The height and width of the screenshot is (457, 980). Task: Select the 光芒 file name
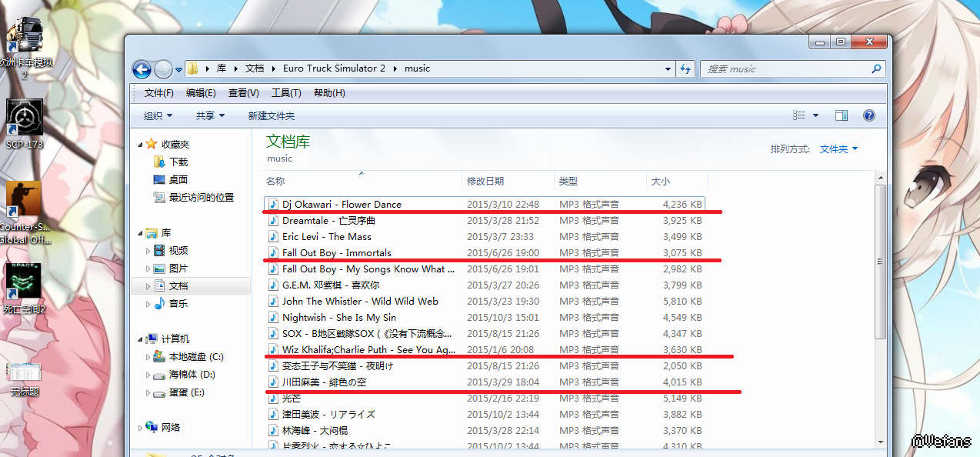click(x=292, y=398)
